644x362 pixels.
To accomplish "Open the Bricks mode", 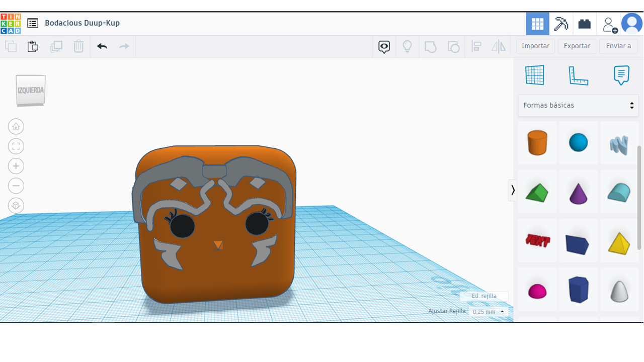I will click(584, 24).
